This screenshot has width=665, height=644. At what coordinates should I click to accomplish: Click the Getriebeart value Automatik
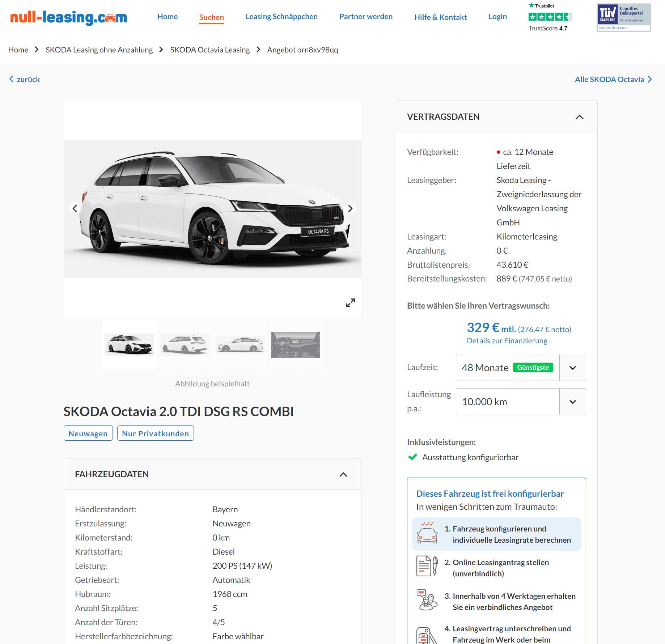(231, 580)
